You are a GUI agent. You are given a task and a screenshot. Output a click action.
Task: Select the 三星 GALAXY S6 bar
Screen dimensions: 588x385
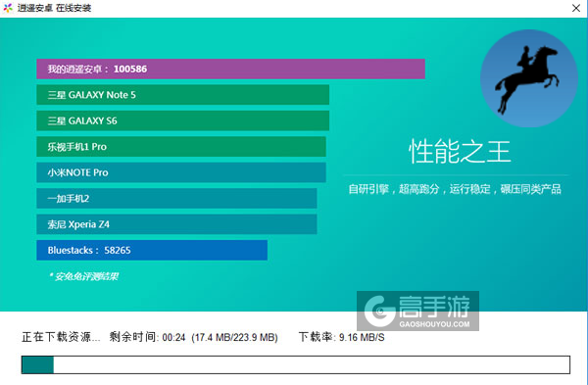point(182,120)
